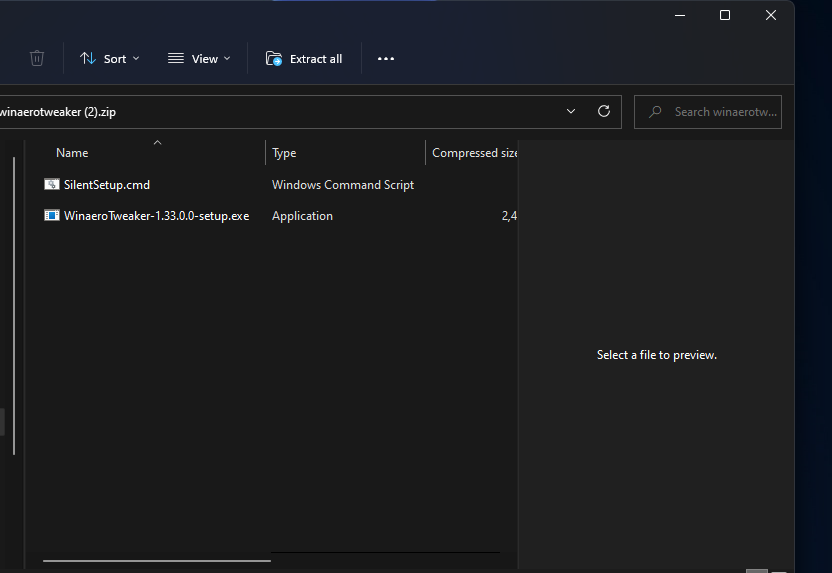832x573 pixels.
Task: Open the Sort dropdown chevron
Action: tap(136, 59)
